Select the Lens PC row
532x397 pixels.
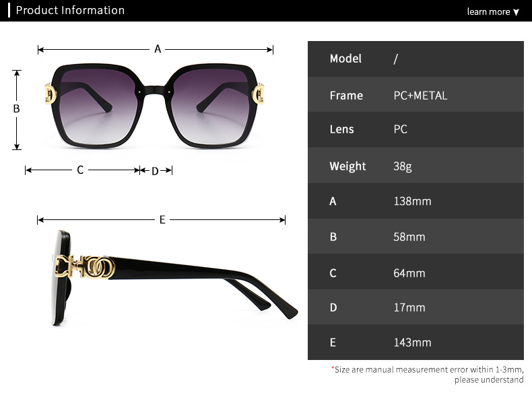[x=415, y=129]
